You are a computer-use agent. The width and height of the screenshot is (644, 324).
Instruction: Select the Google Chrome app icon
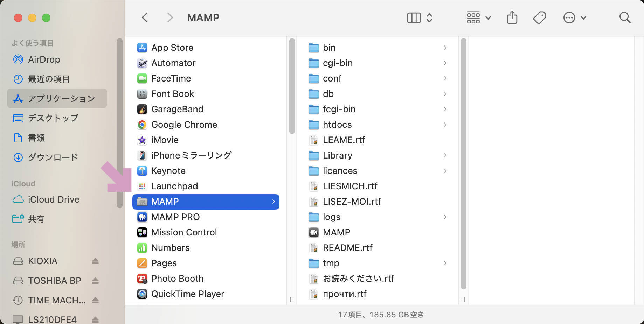click(142, 125)
